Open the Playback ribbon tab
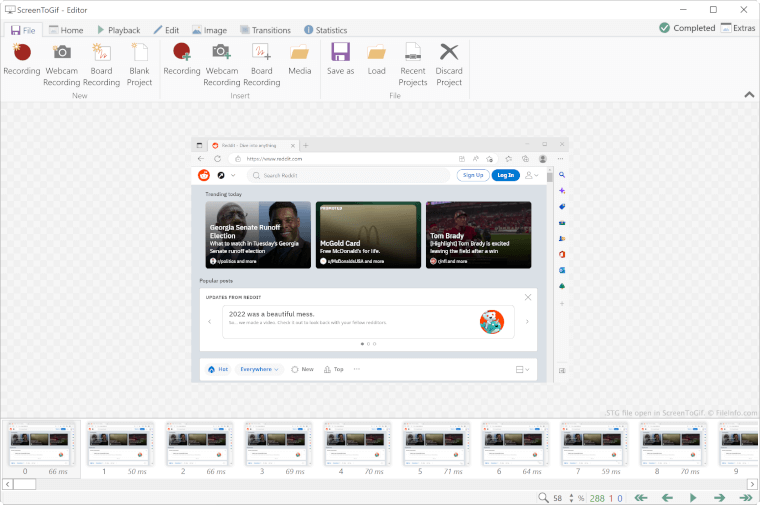The height and width of the screenshot is (505, 760). pyautogui.click(x=117, y=30)
